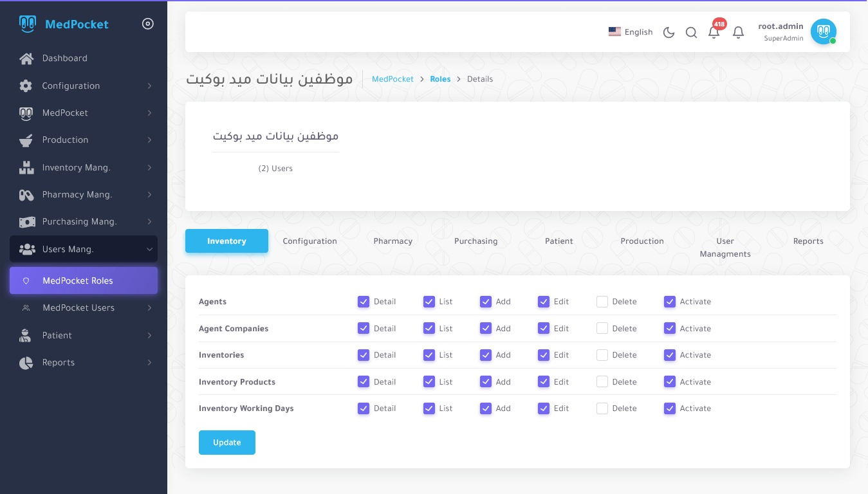The height and width of the screenshot is (494, 868).
Task: Uncheck Activate for Inventory Products
Action: (670, 382)
